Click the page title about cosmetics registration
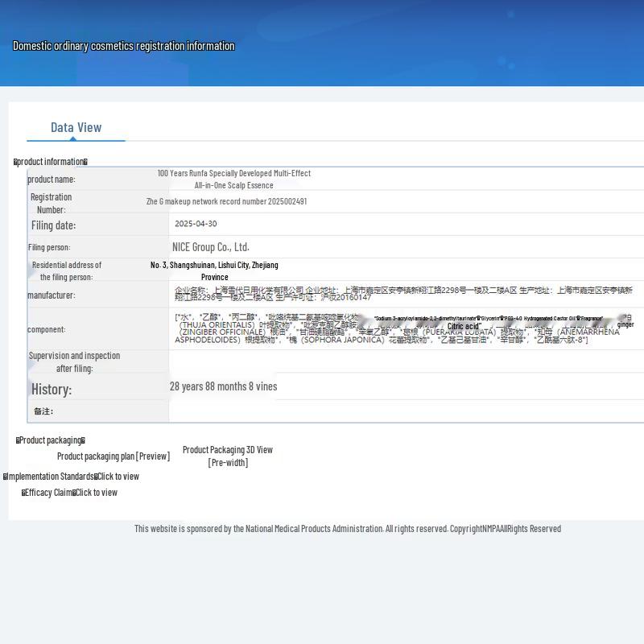The image size is (644, 644). click(124, 46)
